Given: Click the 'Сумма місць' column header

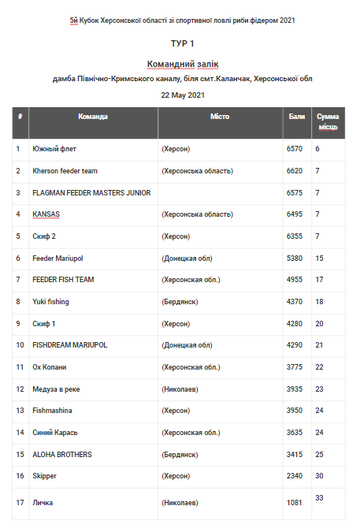Looking at the screenshot, I should point(328,122).
